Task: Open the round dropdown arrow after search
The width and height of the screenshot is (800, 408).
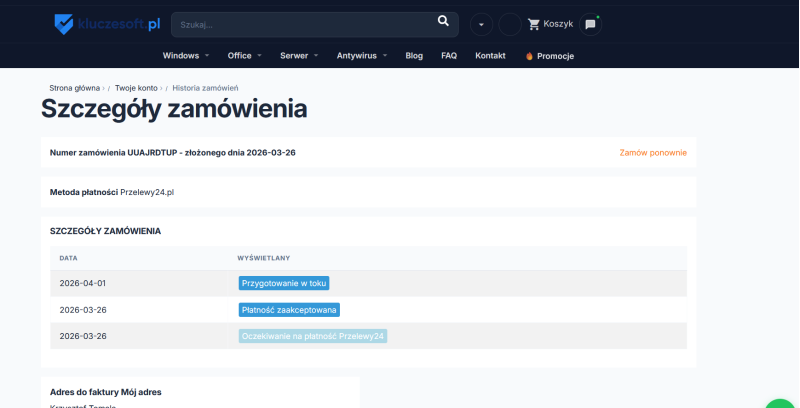Action: (482, 24)
